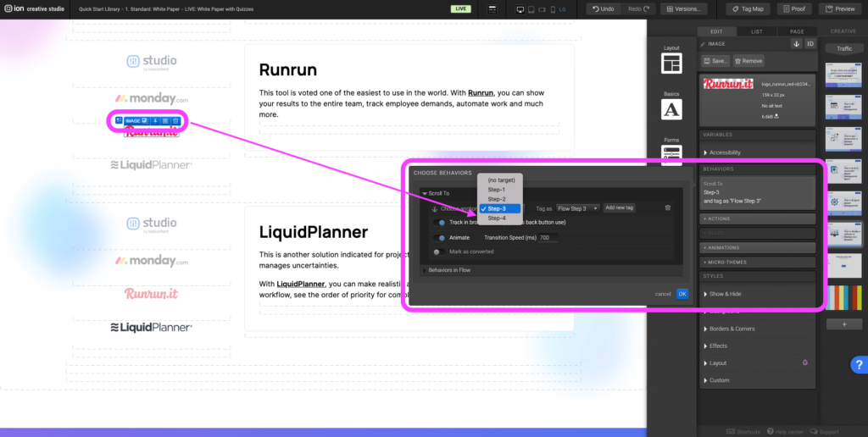Switch to the PAGE tab
The width and height of the screenshot is (868, 437).
tap(797, 31)
